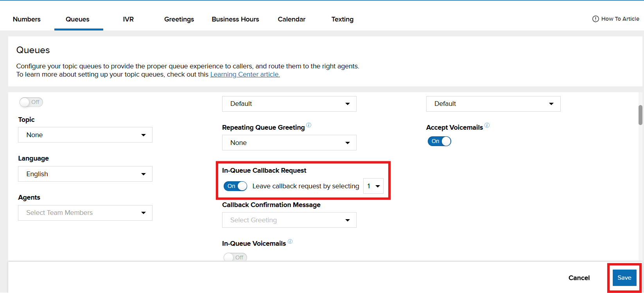Open the Texting tab
The height and width of the screenshot is (293, 644).
point(343,19)
